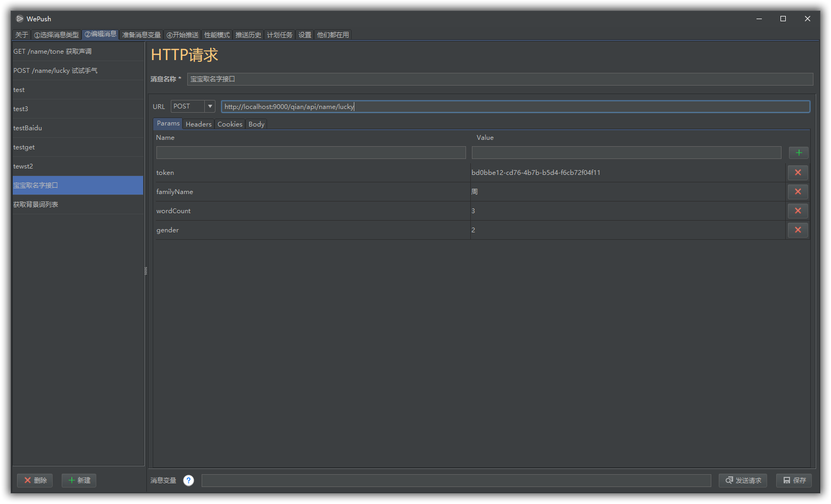Open the Cookies tab
Screen dimensions: 831x504
coord(230,124)
